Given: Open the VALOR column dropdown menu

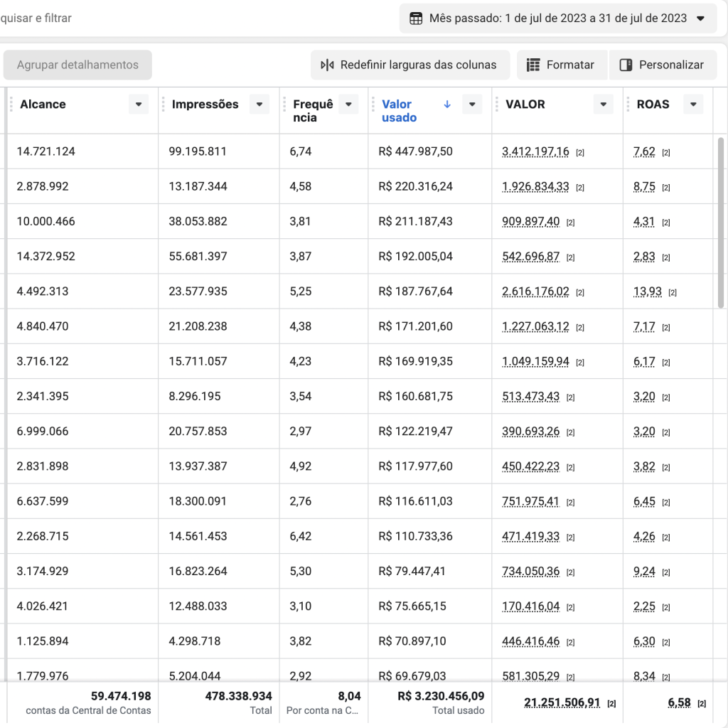Looking at the screenshot, I should tap(604, 105).
